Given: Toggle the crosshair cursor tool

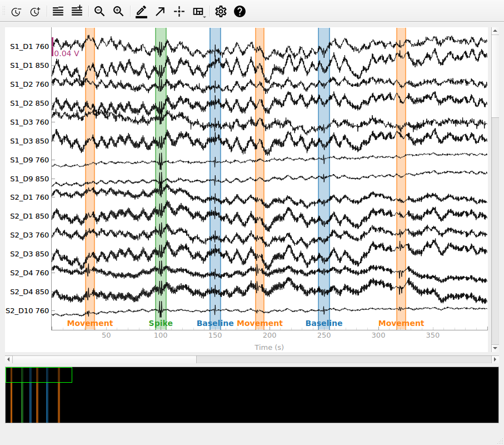Looking at the screenshot, I should [179, 11].
